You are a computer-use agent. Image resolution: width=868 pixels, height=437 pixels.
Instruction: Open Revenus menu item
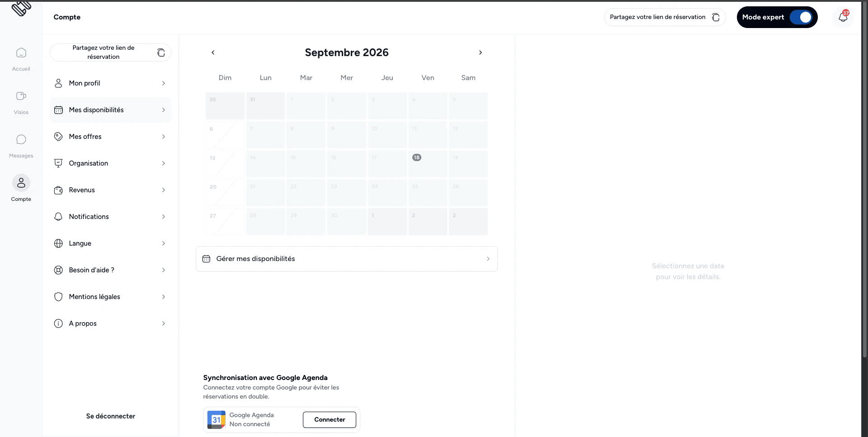pyautogui.click(x=111, y=190)
